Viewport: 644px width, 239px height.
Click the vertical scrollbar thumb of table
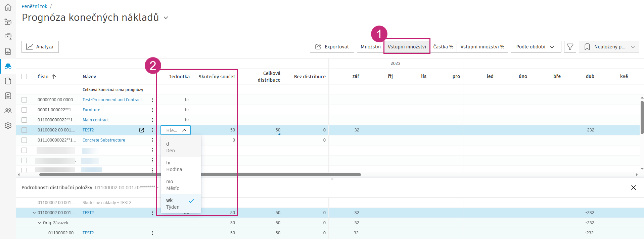(642, 117)
